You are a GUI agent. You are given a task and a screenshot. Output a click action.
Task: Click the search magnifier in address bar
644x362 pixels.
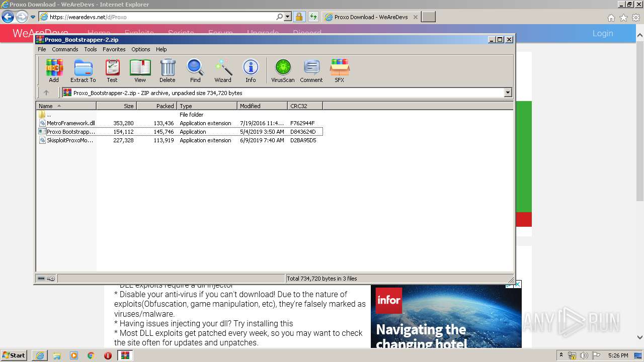(x=280, y=17)
